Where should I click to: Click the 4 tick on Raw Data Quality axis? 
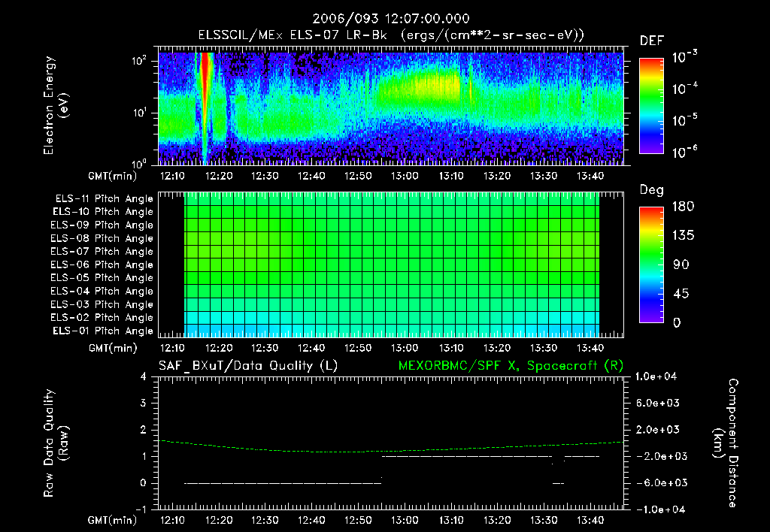[x=144, y=376]
